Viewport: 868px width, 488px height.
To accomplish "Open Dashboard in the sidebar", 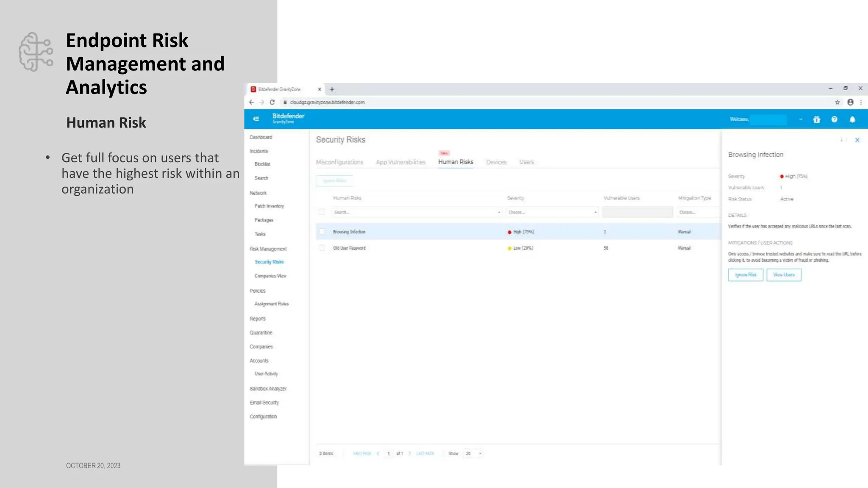I will pos(261,137).
